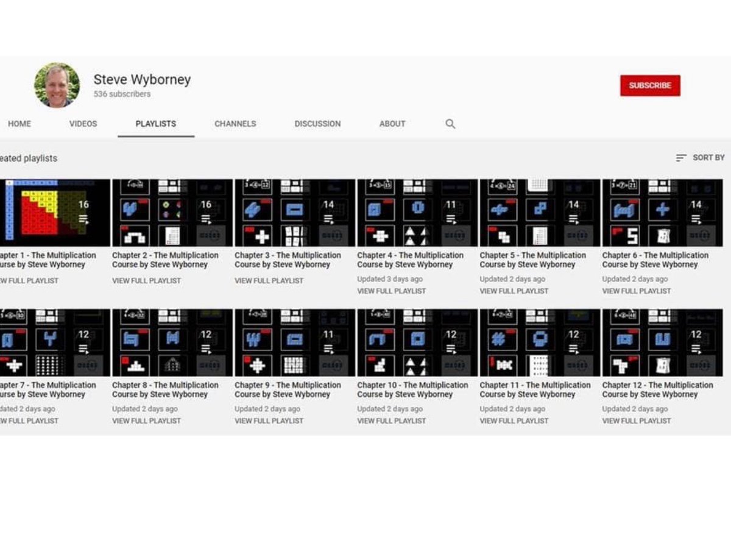This screenshot has height=560, width=731.
Task: Click the playlist queue icon on Chapter 12 thumbnail
Action: pos(696,349)
